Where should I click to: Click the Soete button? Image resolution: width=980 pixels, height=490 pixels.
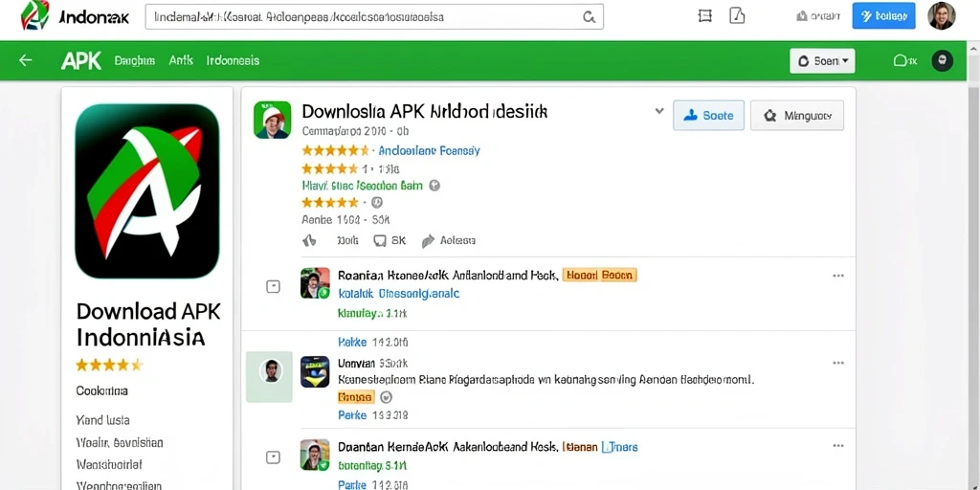click(x=708, y=115)
